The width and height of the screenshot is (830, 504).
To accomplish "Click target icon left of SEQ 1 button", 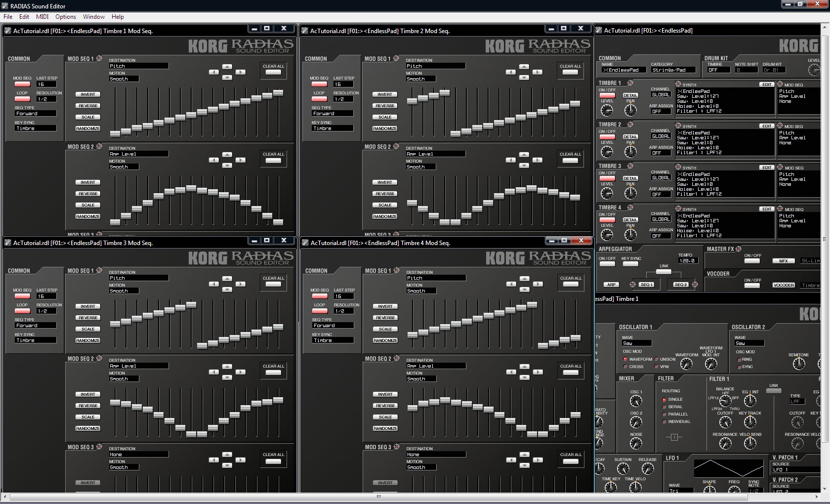I will click(633, 285).
